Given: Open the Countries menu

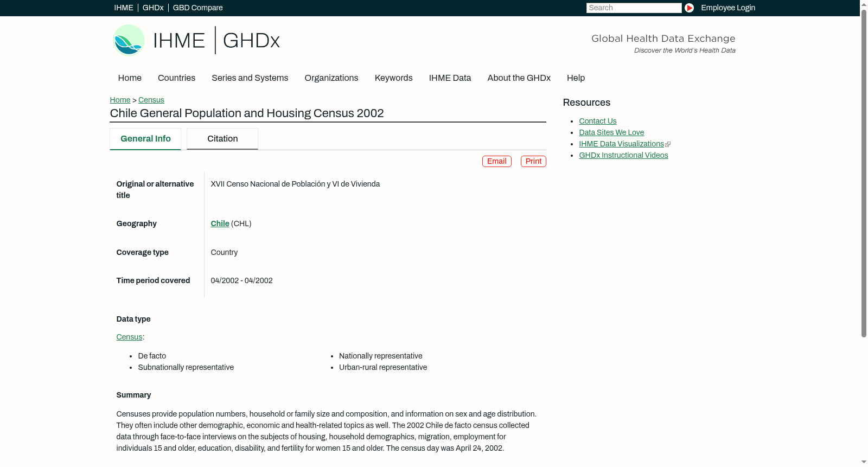Looking at the screenshot, I should 176,78.
